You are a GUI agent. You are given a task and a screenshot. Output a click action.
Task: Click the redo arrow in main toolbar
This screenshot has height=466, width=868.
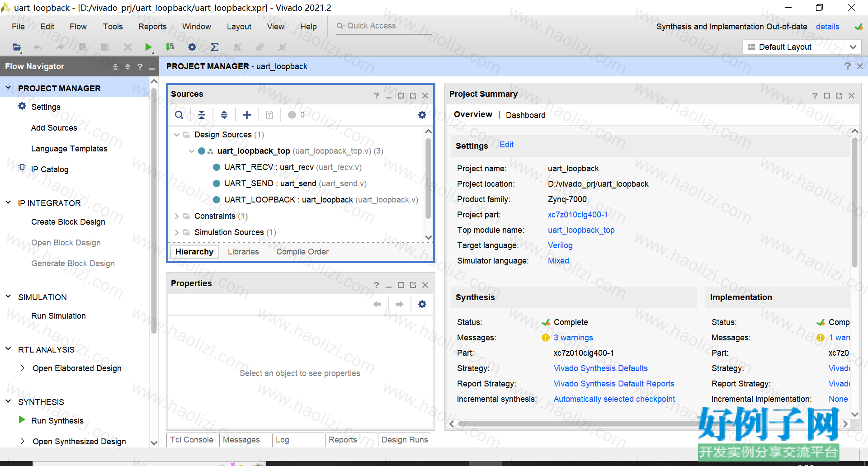[x=60, y=47]
